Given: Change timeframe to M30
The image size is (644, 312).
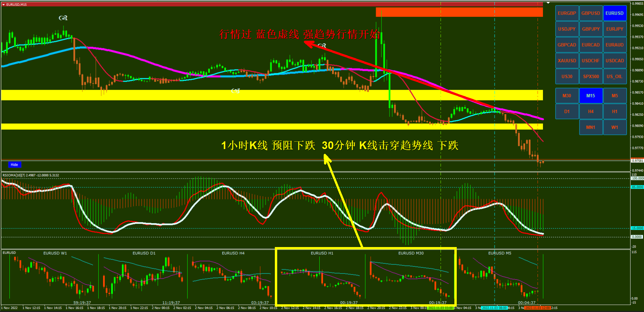Looking at the screenshot, I should pyautogui.click(x=567, y=96).
